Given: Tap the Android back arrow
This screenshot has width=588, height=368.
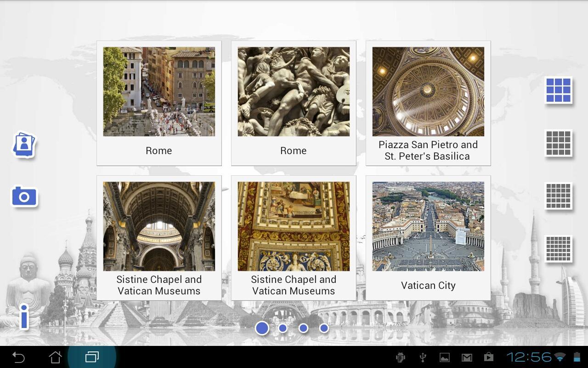Looking at the screenshot, I should [18, 357].
